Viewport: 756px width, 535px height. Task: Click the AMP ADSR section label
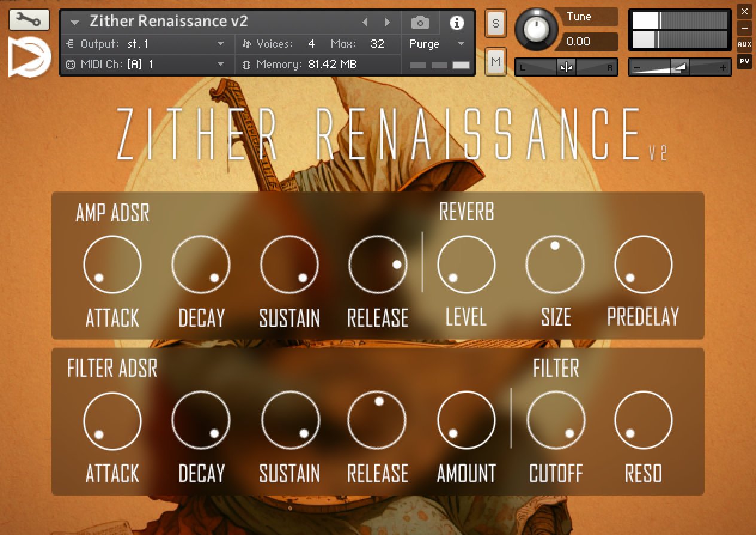[112, 212]
